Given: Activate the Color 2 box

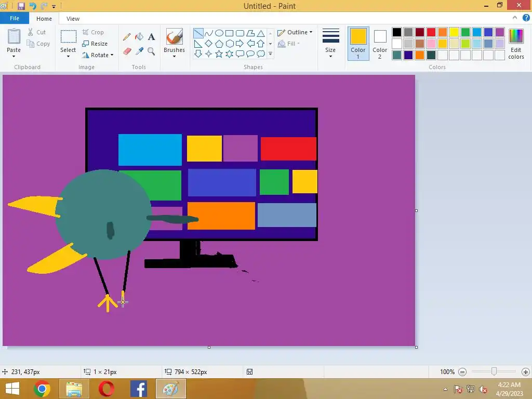Looking at the screenshot, I should [380, 44].
